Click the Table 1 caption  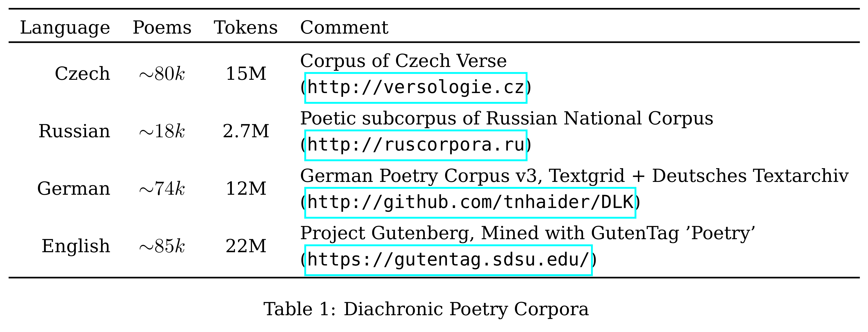(426, 309)
